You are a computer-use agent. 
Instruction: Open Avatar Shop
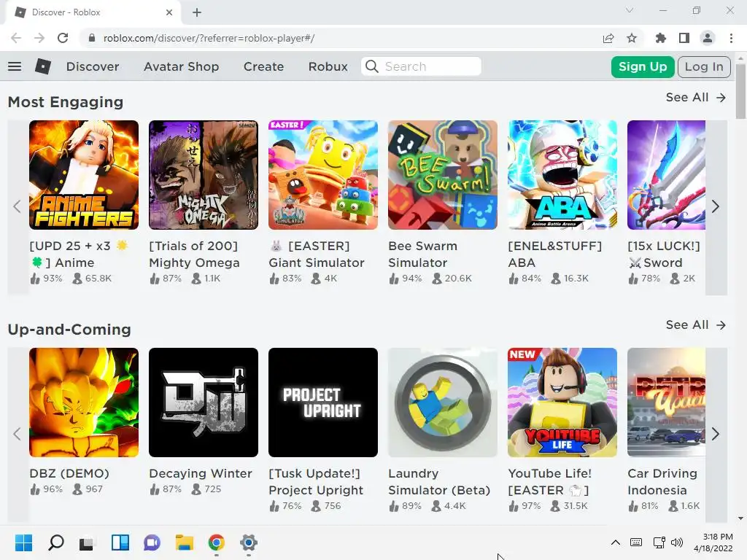coord(181,66)
